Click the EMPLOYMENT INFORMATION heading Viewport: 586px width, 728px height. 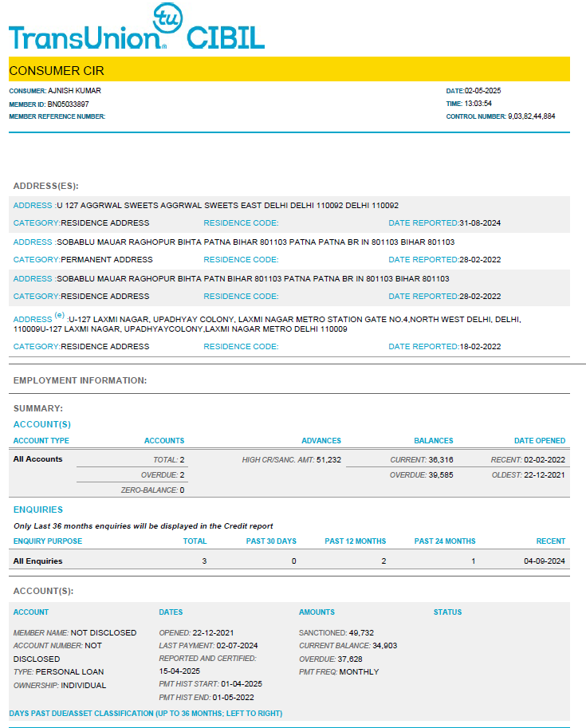coord(80,380)
